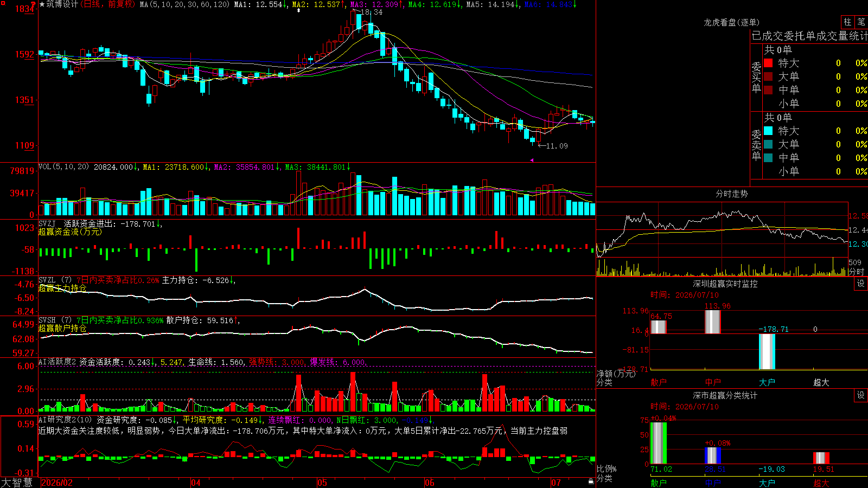Click the 委买单 vertical section label
This screenshot has height=488, width=868.
click(x=756, y=77)
